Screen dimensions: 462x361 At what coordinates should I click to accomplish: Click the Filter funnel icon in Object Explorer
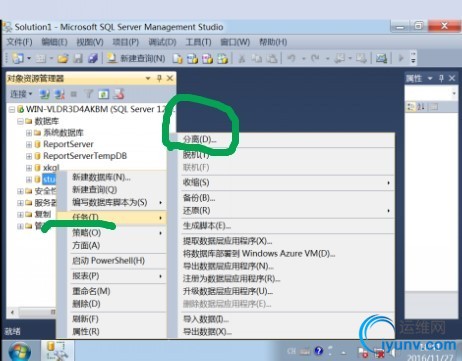tap(89, 94)
